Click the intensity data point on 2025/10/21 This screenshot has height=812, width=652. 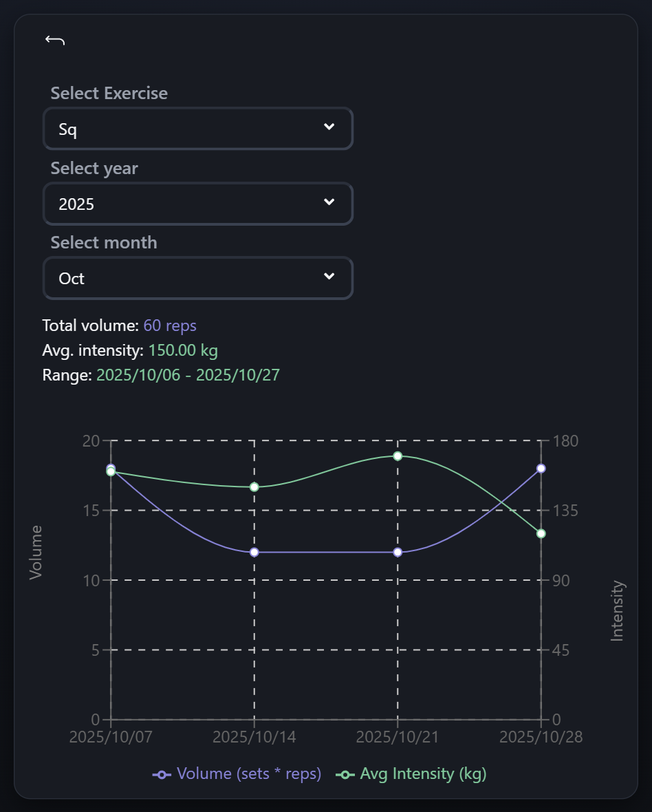point(398,456)
